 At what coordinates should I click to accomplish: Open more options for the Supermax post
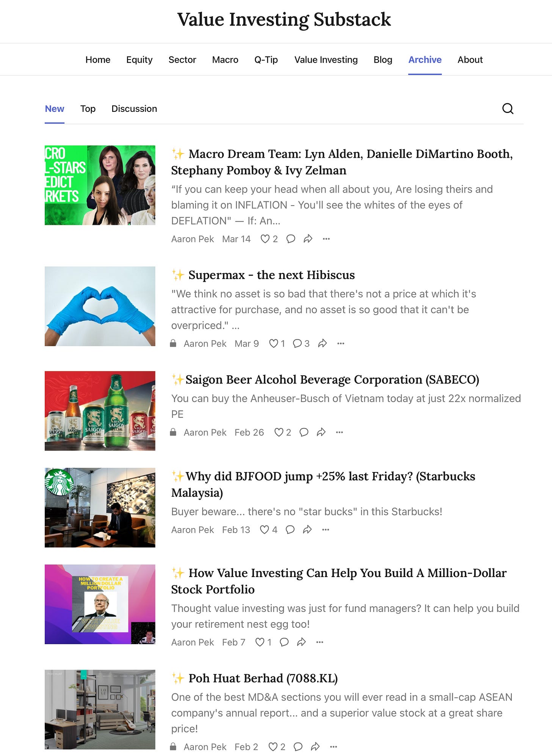(x=341, y=343)
